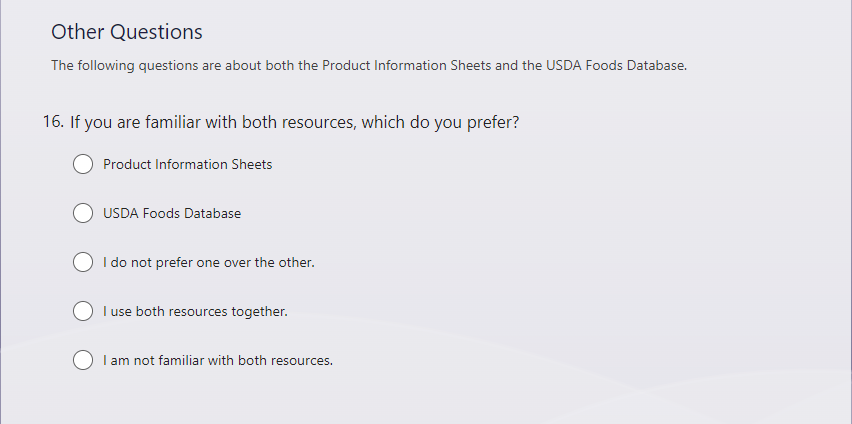This screenshot has width=852, height=424.
Task: Click the question 16 title text
Action: [x=294, y=123]
